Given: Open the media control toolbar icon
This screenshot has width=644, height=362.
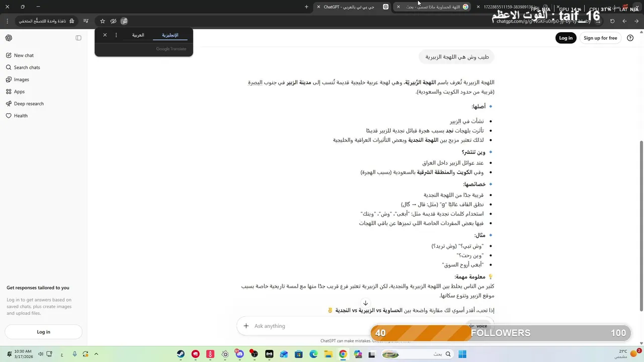Looking at the screenshot, I should [86, 21].
